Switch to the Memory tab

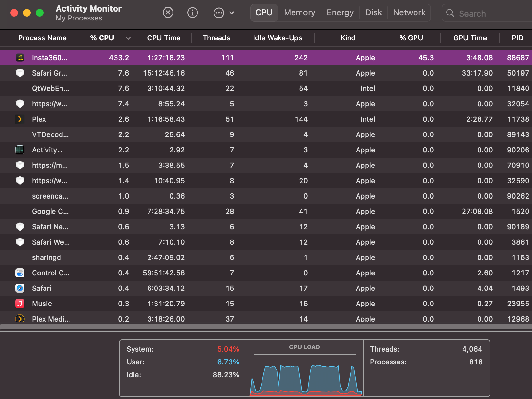click(299, 12)
